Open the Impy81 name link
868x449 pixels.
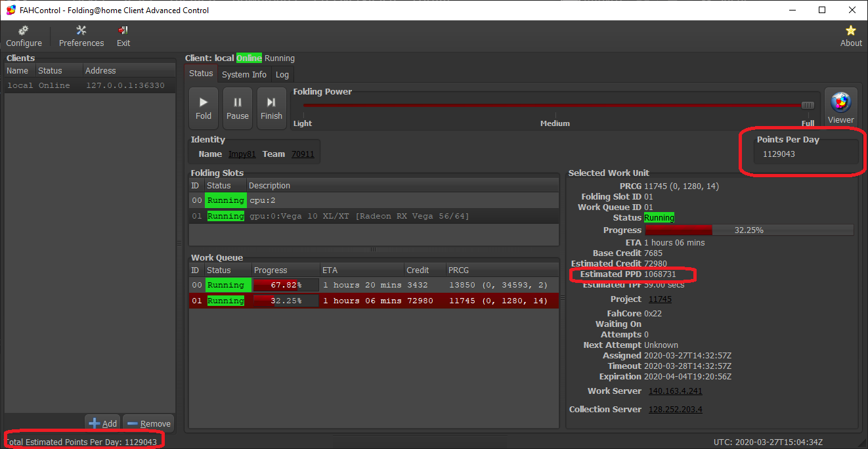(x=243, y=154)
